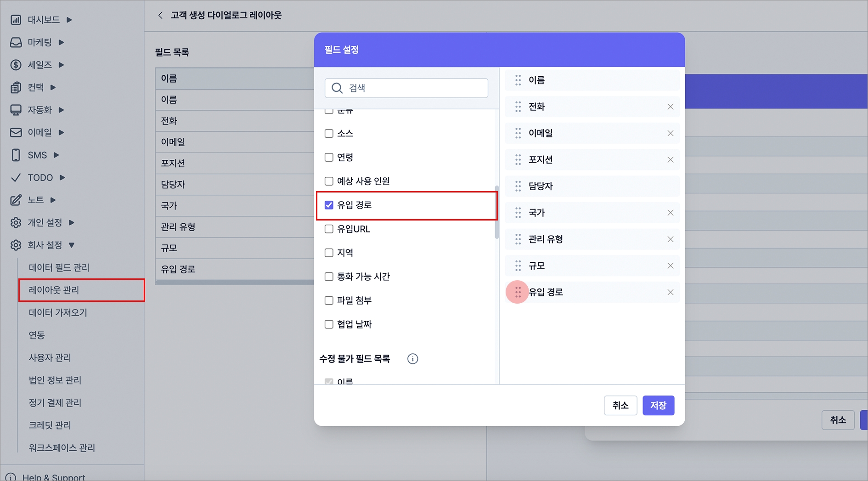Open 크레딧 관리 submenu item
Screen dimensions: 868x481
pos(50,425)
